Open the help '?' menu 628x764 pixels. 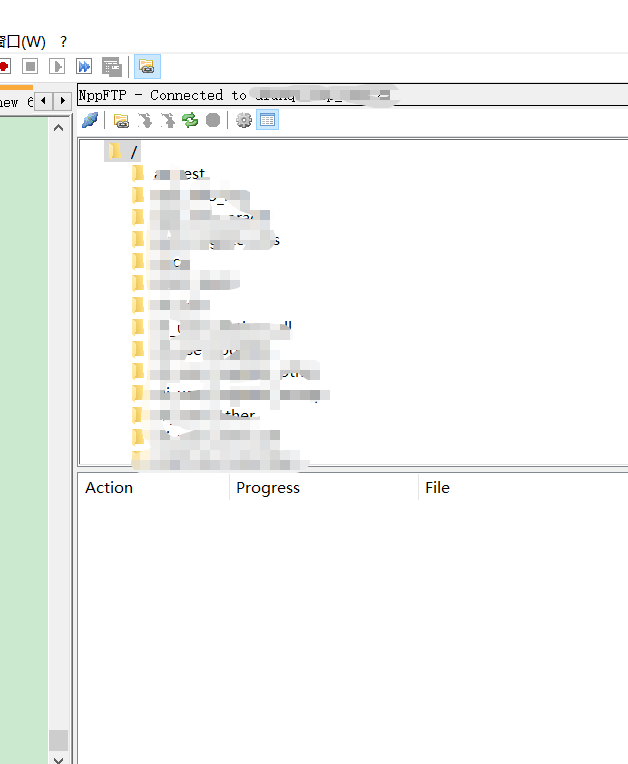tap(63, 42)
